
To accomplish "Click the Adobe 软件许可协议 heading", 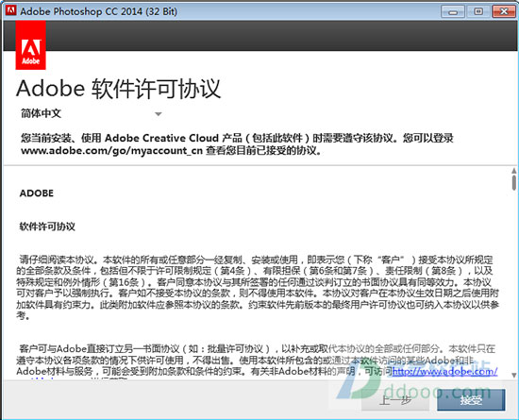I will (x=119, y=89).
